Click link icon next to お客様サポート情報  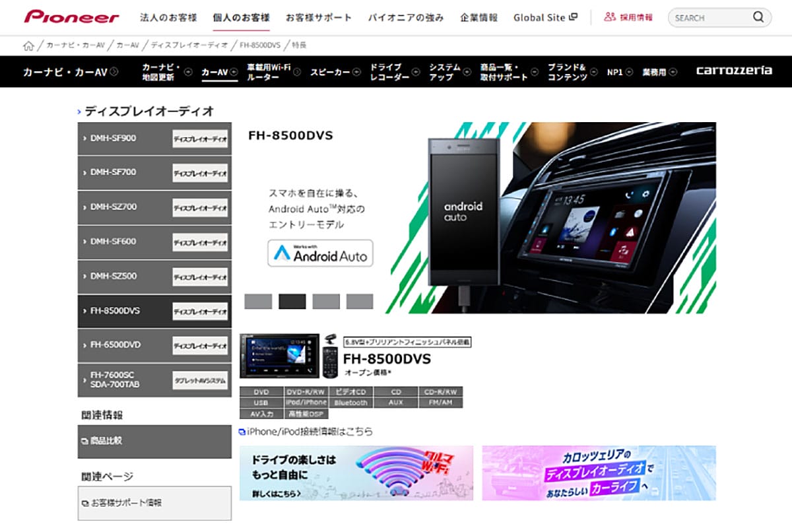pos(84,503)
